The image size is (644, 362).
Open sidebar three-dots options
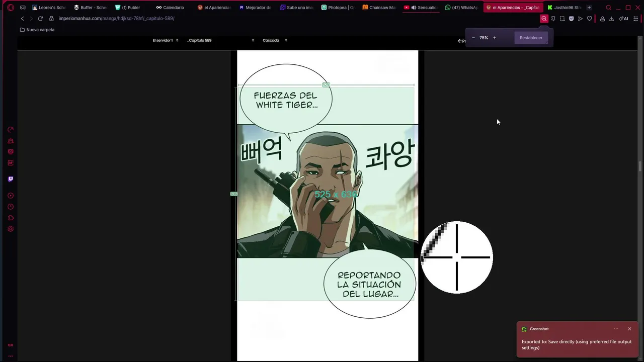[11, 356]
